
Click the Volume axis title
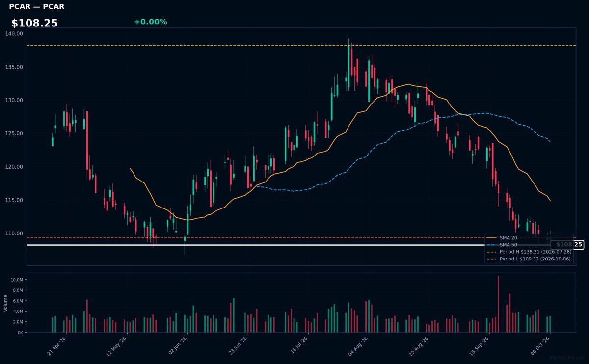6,303
